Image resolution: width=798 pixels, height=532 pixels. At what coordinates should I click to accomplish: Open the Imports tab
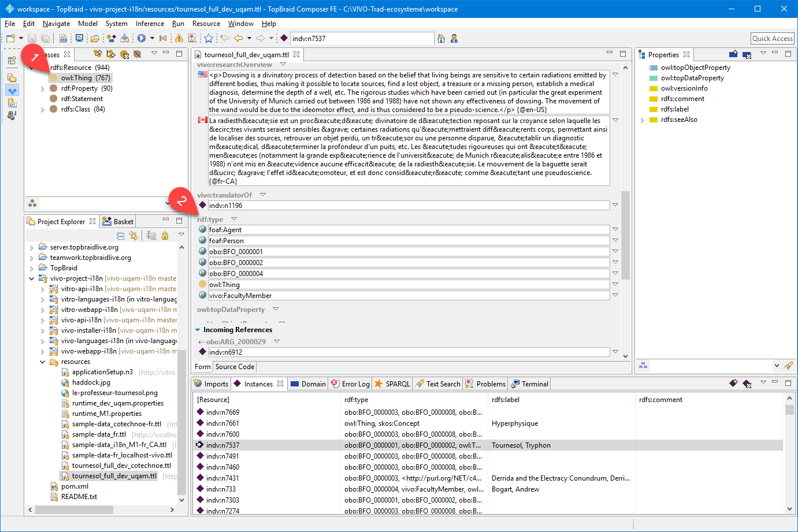(211, 384)
